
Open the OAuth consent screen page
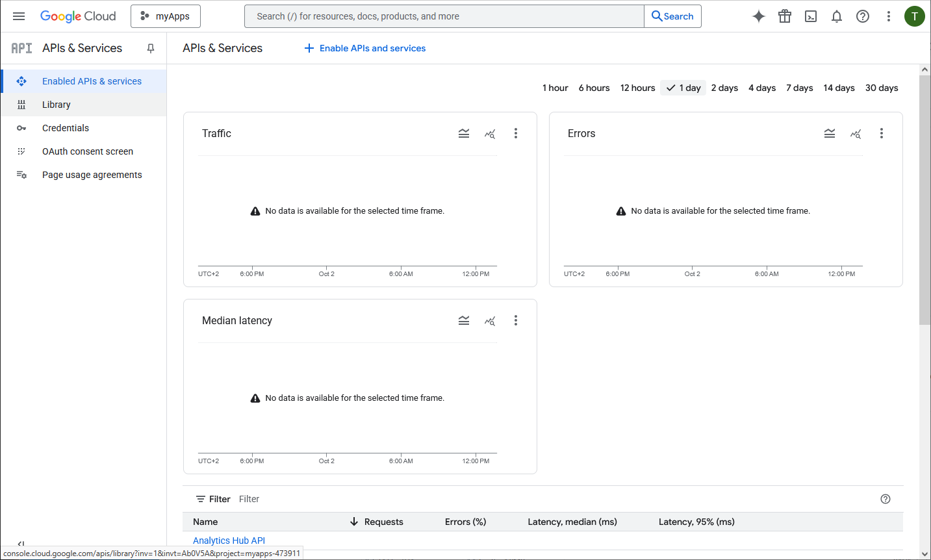(x=88, y=151)
